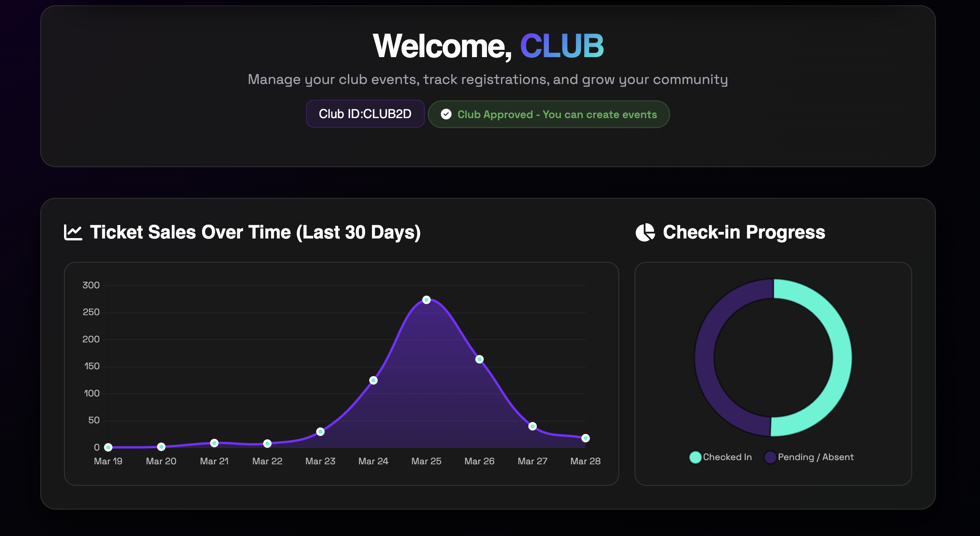Click the teal legend dot for Checked In
This screenshot has width=980, height=536.
[695, 457]
